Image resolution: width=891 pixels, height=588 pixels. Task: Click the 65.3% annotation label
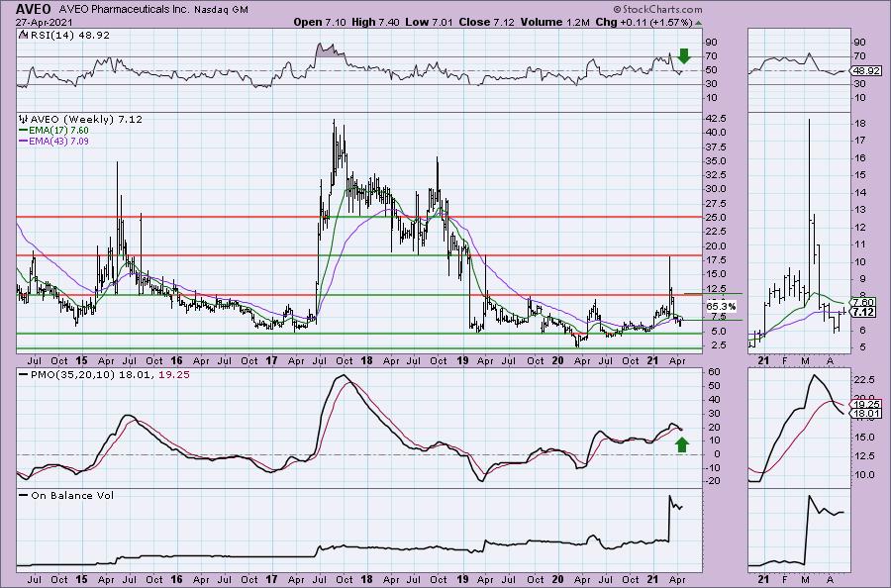(x=721, y=307)
